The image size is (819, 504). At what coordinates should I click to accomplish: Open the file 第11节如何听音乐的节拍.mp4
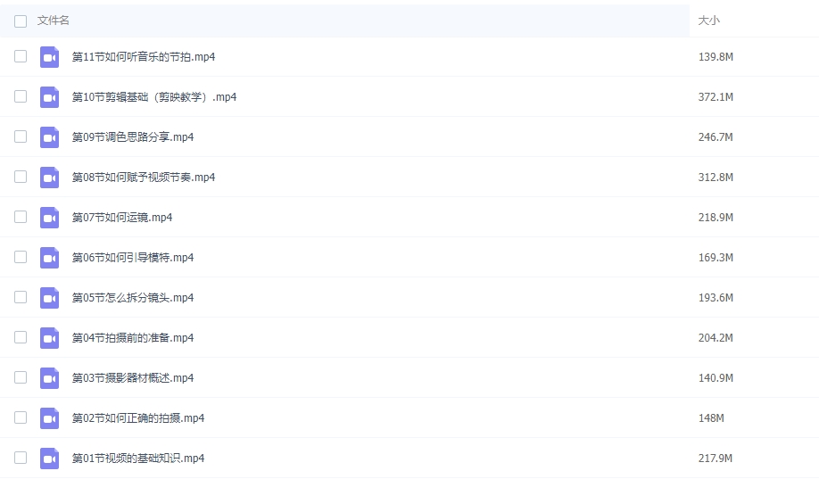144,57
